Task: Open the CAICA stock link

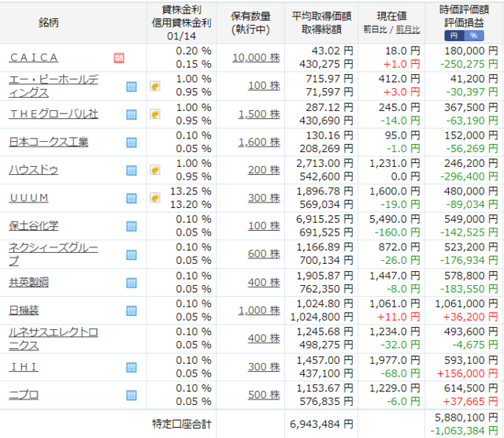Action: click(34, 58)
